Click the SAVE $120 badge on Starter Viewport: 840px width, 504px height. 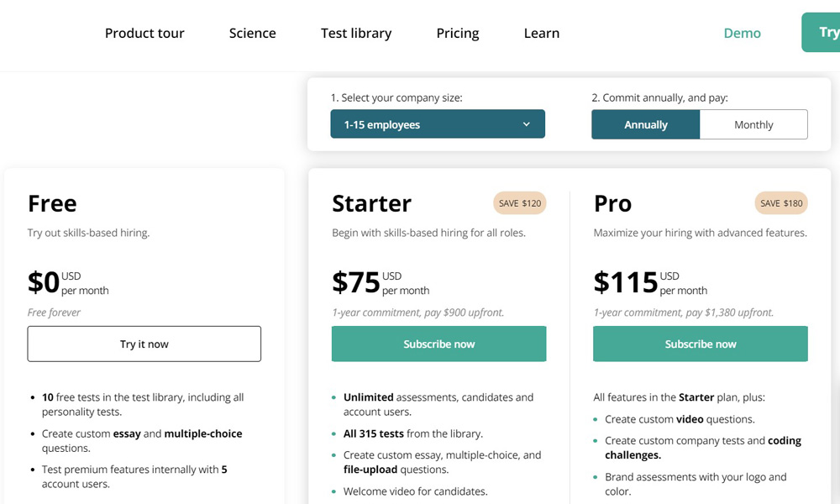click(519, 202)
